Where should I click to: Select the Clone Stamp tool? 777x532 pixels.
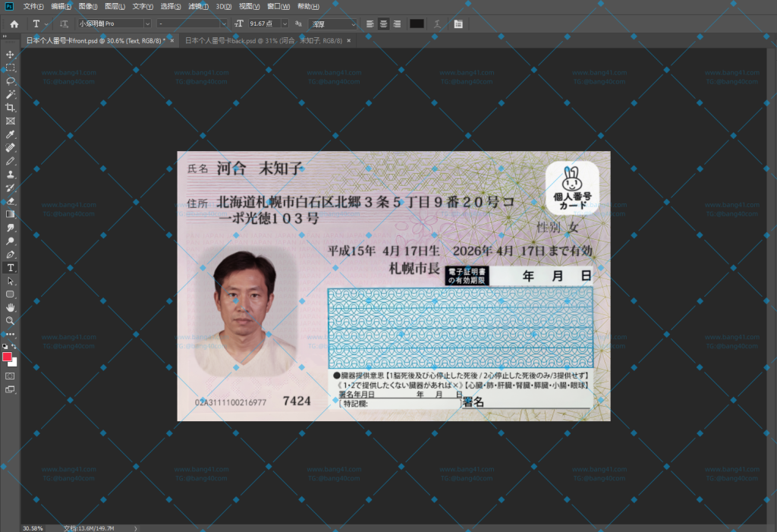click(x=10, y=174)
